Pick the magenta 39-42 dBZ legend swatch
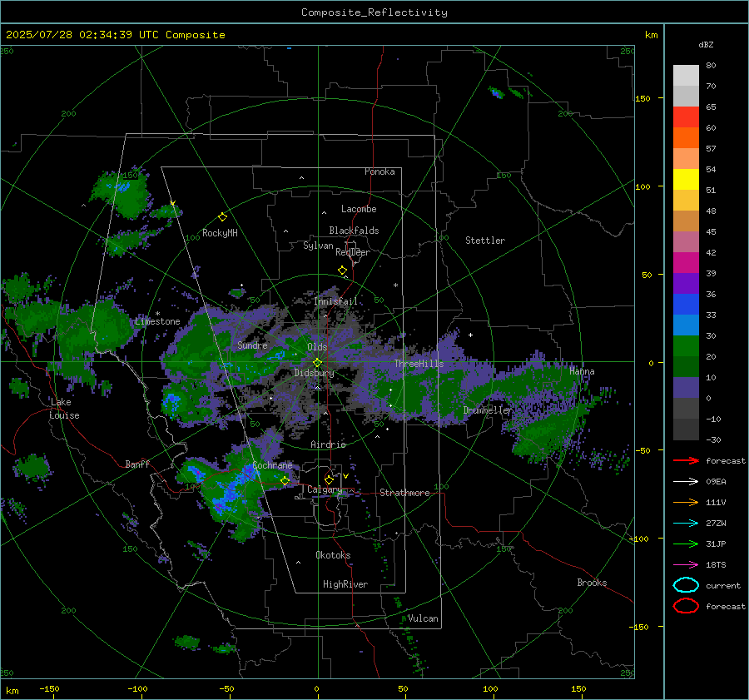The image size is (749, 700). tap(686, 263)
